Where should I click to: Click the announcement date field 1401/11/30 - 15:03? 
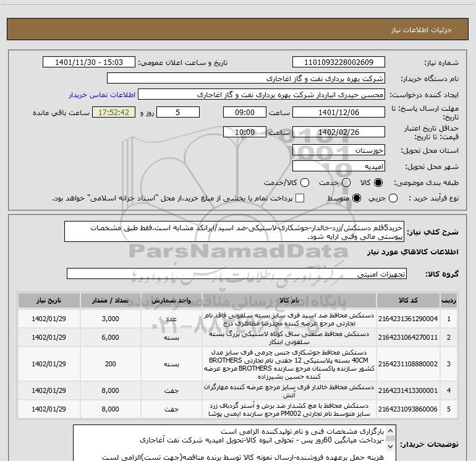pyautogui.click(x=89, y=62)
